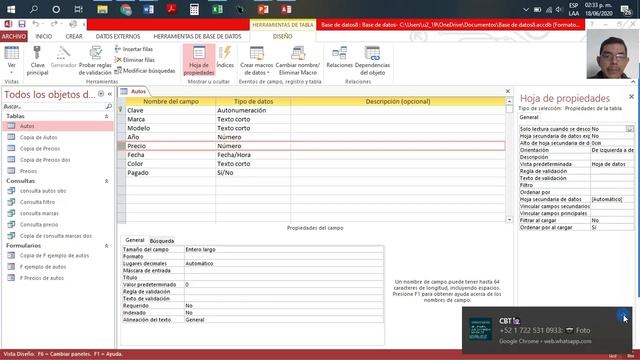Toggle Hoja de propiedades panel
The height and width of the screenshot is (360, 640).
pyautogui.click(x=199, y=60)
